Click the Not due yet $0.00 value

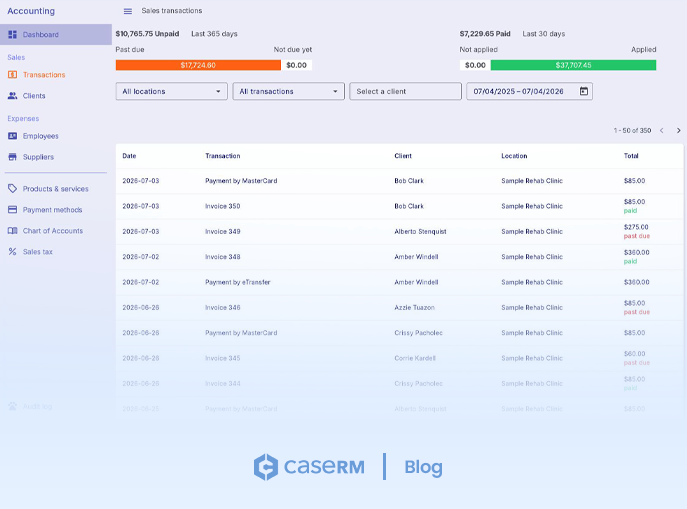pos(296,65)
